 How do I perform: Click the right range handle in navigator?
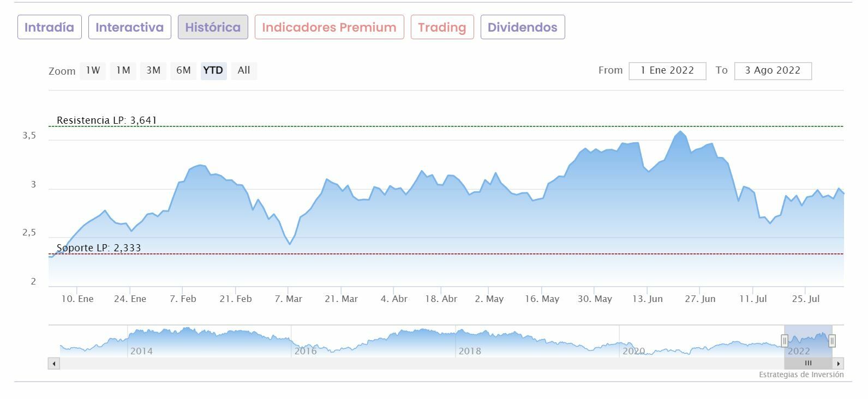pyautogui.click(x=832, y=341)
